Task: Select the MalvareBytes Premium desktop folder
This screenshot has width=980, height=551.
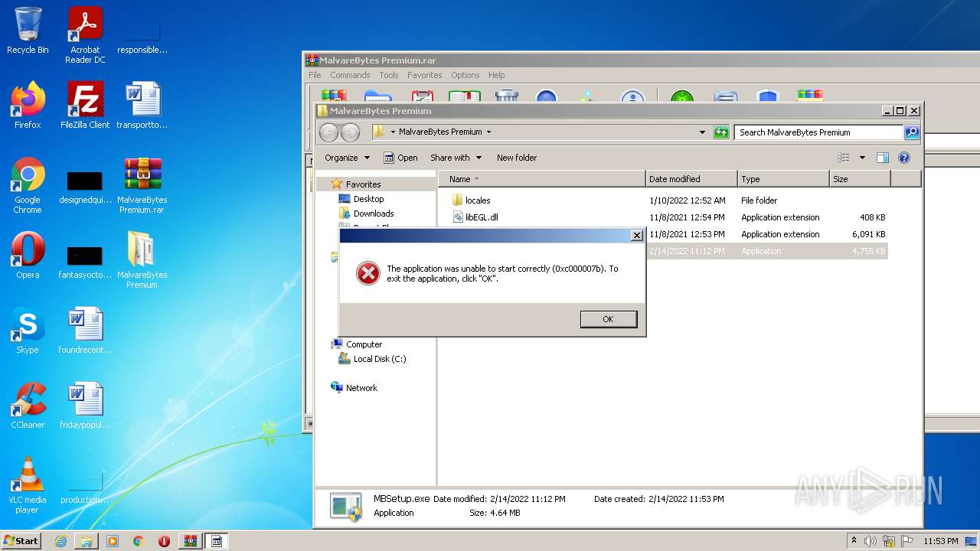Action: [142, 260]
